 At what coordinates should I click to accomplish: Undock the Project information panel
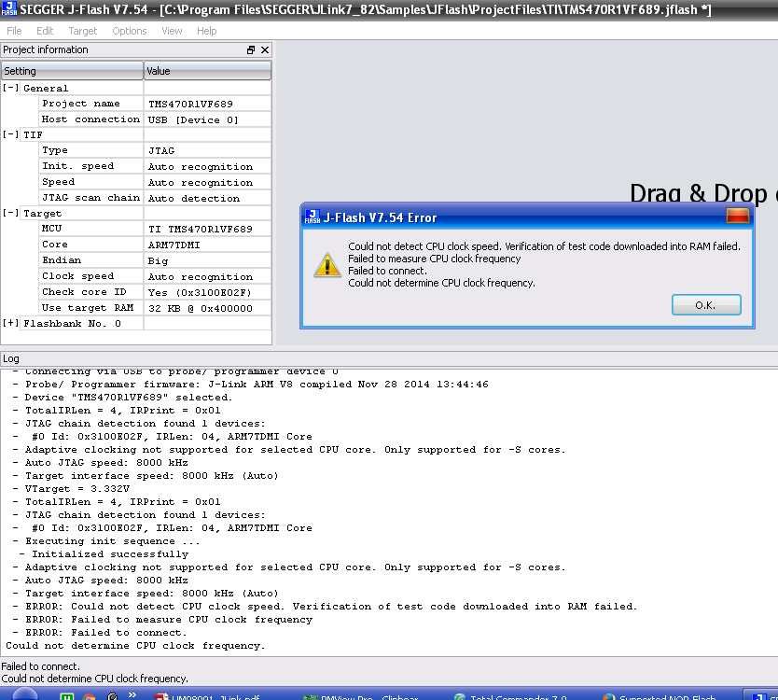point(251,50)
